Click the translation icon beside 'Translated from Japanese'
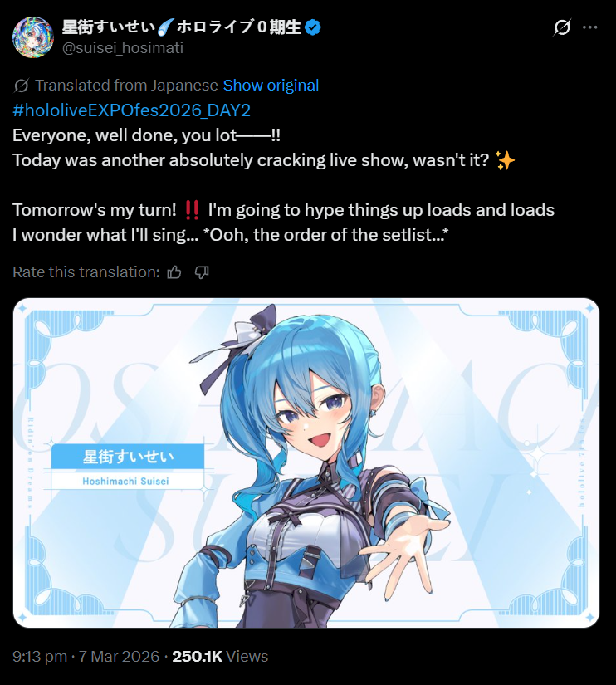 21,86
